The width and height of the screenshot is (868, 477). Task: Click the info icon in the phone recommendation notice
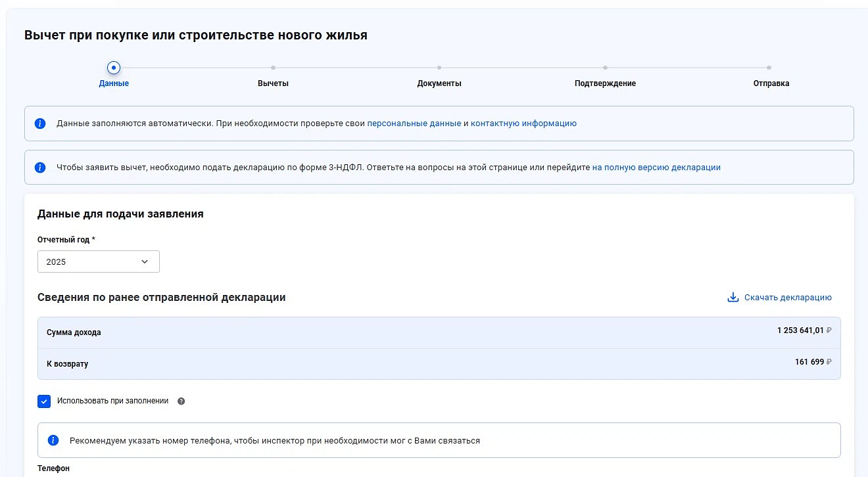[x=53, y=440]
